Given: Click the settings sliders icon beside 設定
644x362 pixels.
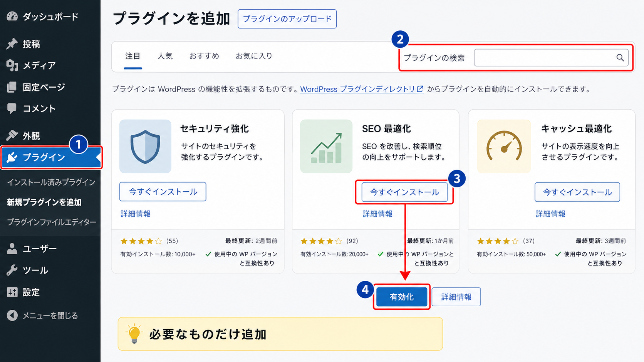Looking at the screenshot, I should coord(12,292).
